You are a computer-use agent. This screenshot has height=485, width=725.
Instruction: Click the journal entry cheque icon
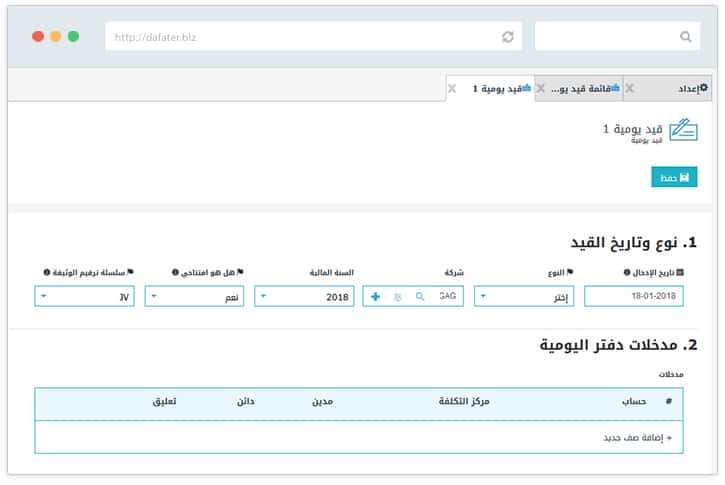click(683, 132)
